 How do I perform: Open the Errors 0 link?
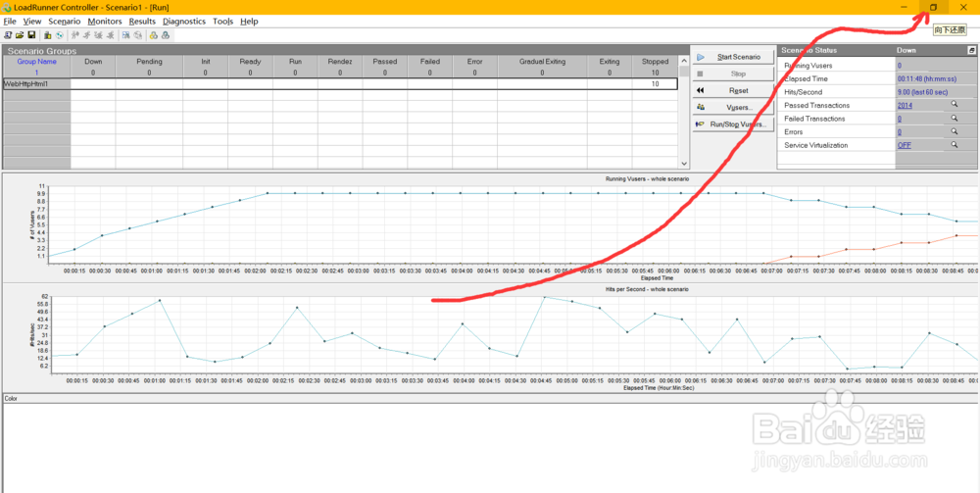click(x=900, y=132)
